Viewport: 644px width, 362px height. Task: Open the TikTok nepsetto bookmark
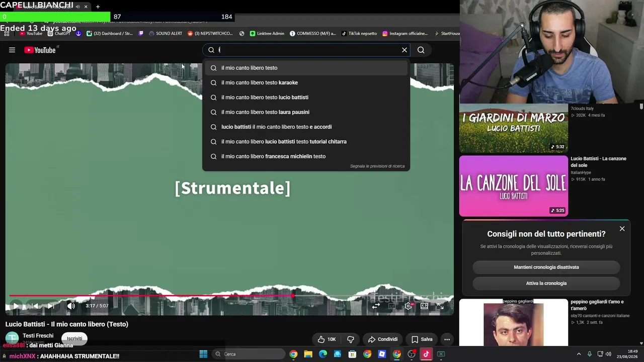tap(359, 34)
